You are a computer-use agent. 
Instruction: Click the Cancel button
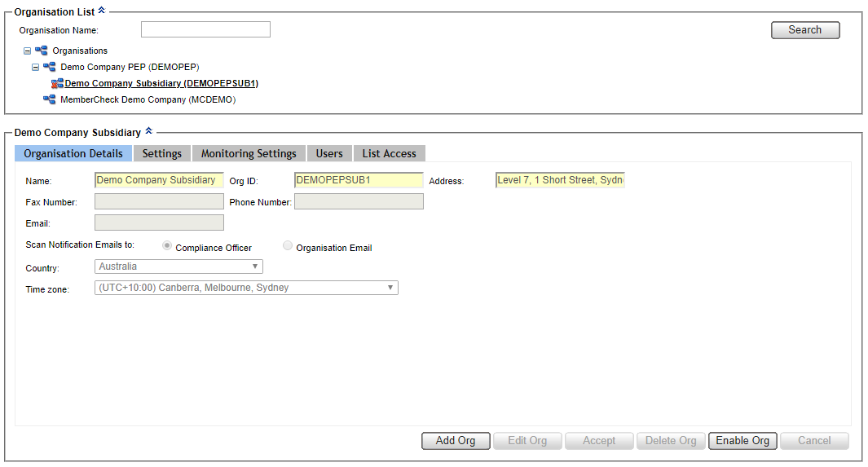click(x=814, y=441)
